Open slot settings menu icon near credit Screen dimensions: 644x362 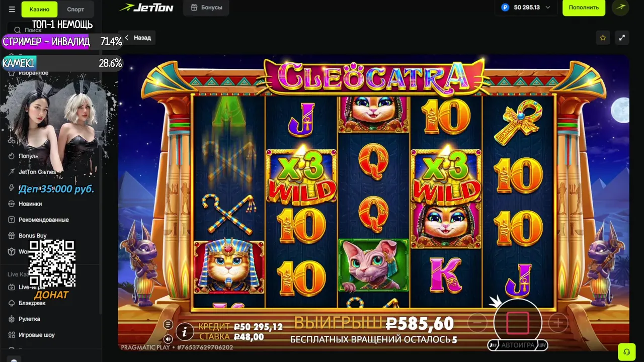168,325
